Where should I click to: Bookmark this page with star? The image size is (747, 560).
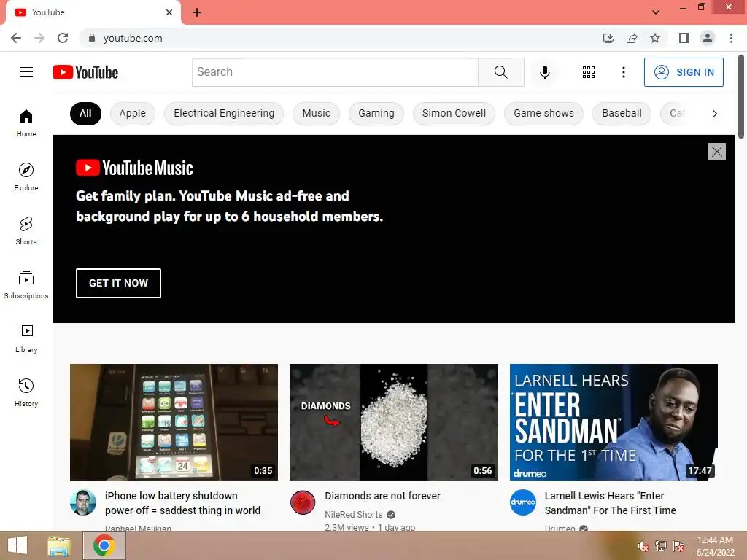[655, 38]
